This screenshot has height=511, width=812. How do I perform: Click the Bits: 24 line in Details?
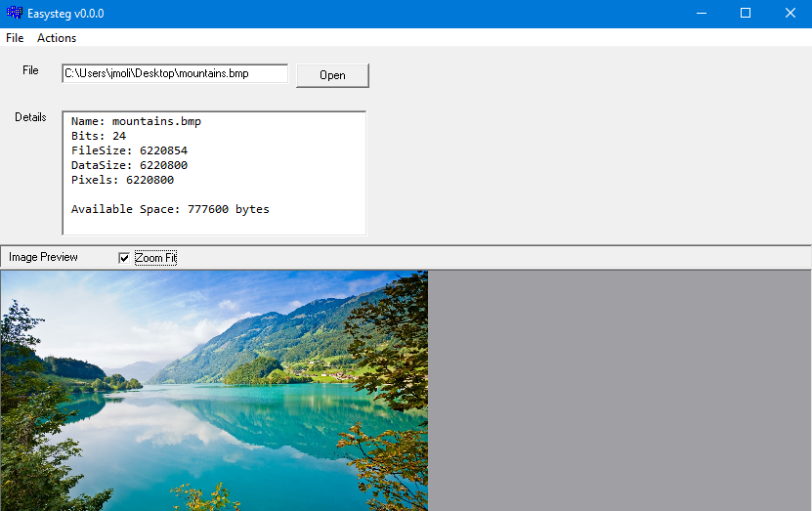(99, 136)
